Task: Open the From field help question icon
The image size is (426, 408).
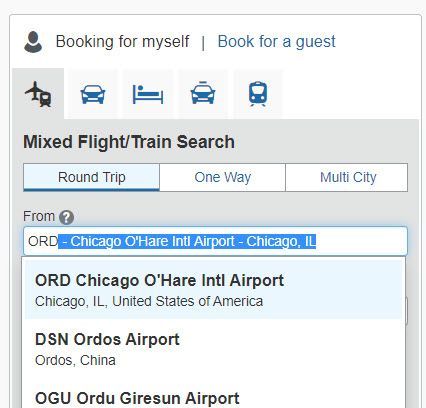Action: [x=66, y=218]
